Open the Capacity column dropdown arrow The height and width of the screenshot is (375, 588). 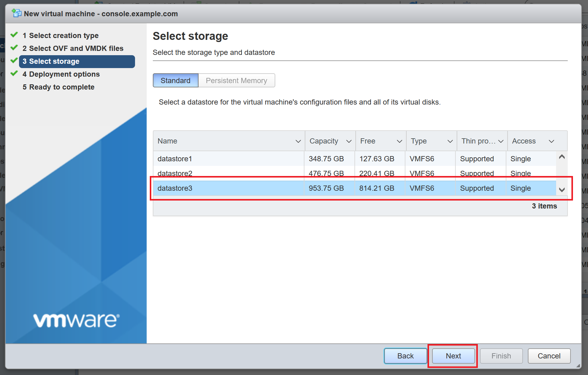point(349,141)
